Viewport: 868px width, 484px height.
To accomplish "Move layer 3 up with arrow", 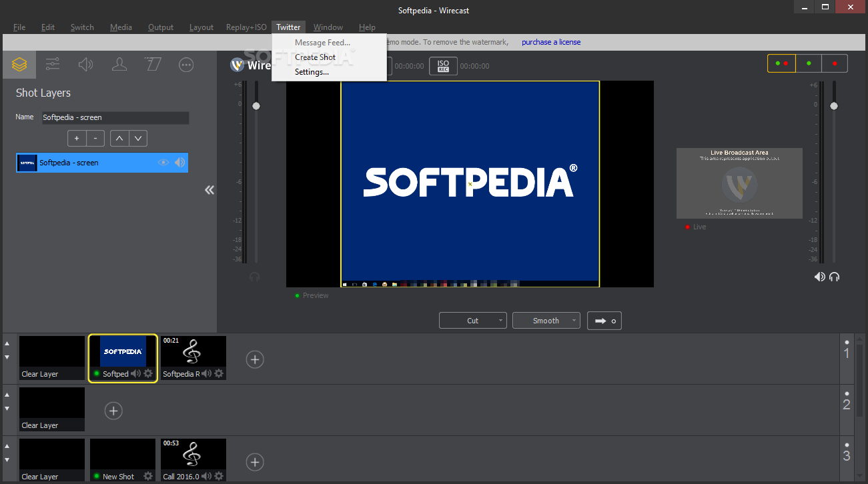I will click(7, 446).
